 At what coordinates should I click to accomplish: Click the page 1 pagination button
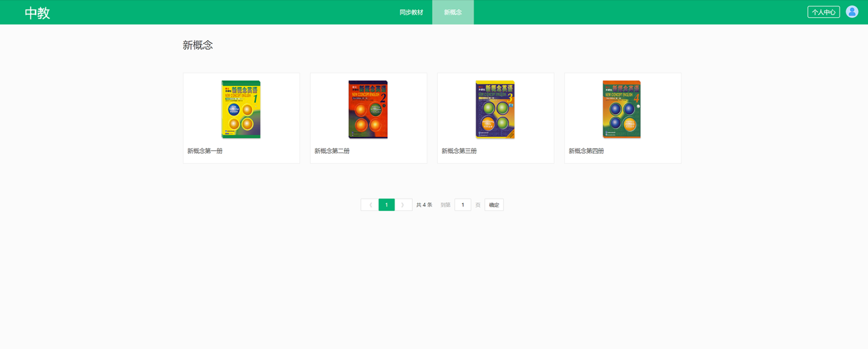[387, 205]
